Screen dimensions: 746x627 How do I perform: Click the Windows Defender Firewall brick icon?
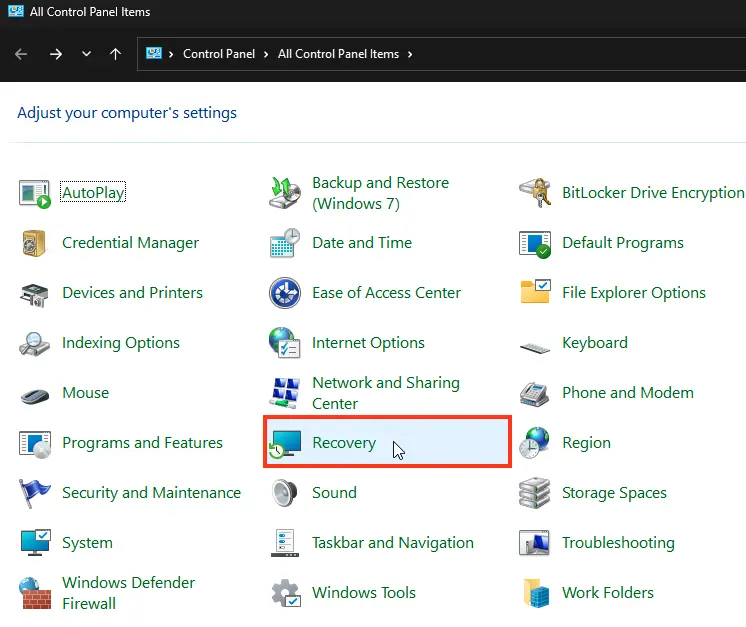pyautogui.click(x=35, y=593)
